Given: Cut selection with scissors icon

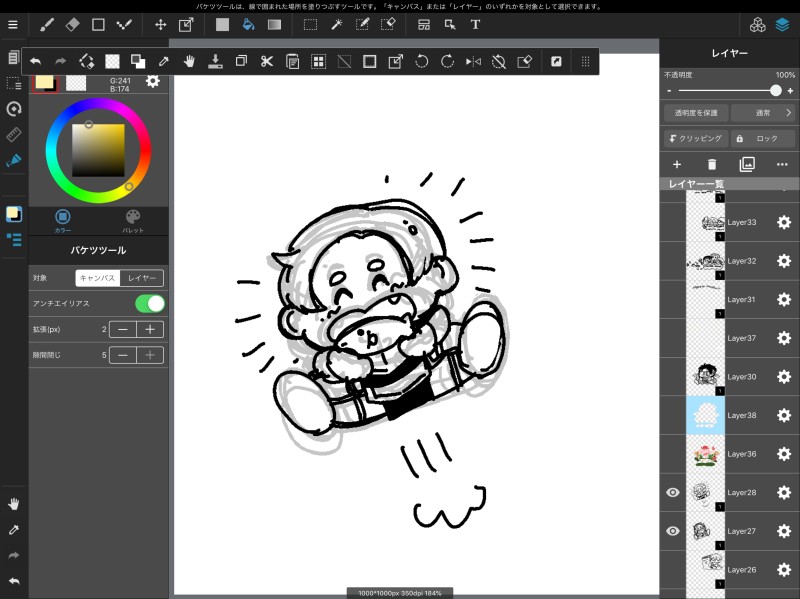Looking at the screenshot, I should tap(266, 62).
